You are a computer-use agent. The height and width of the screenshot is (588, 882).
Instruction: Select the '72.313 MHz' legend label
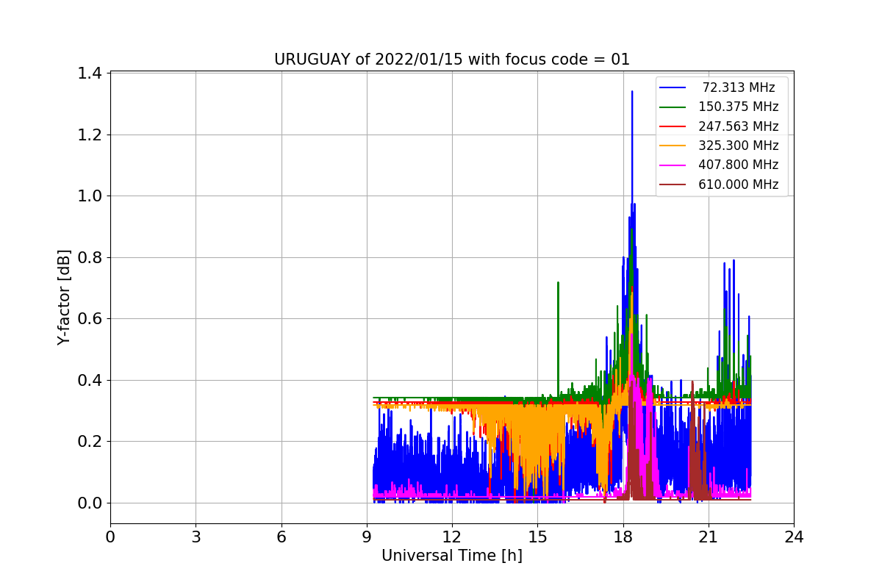tap(739, 87)
